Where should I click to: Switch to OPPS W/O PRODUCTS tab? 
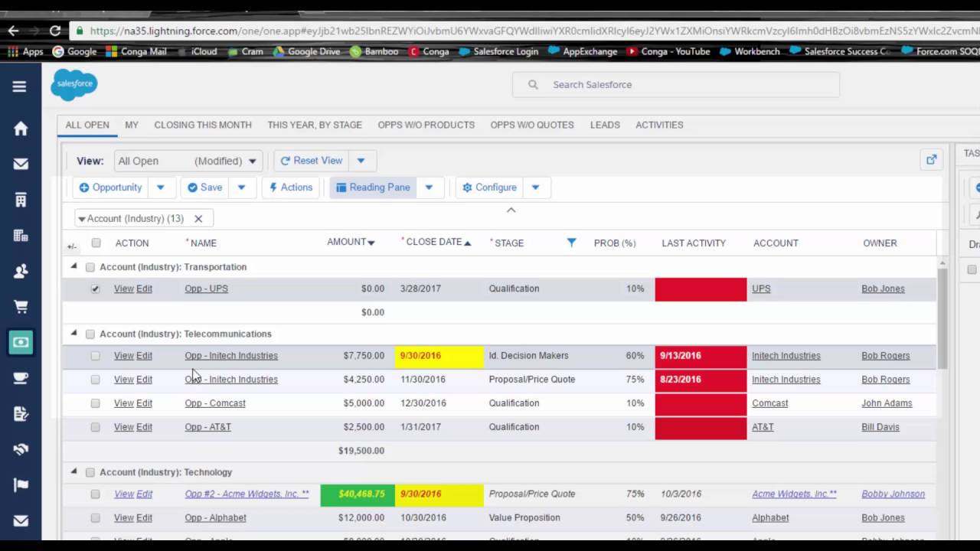426,125
